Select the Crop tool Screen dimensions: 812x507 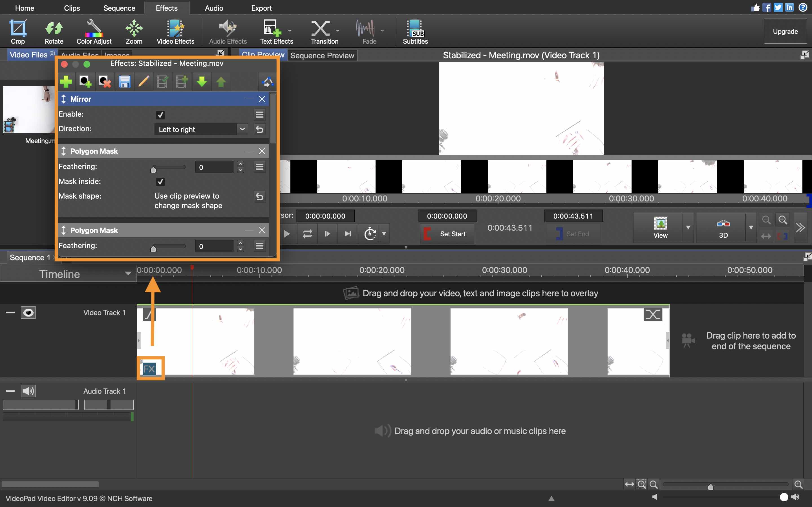click(17, 31)
